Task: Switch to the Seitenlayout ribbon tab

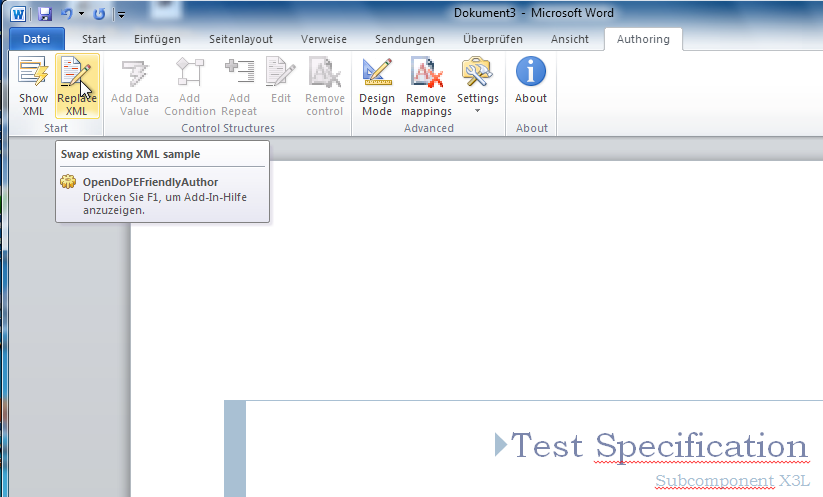Action: [x=241, y=39]
